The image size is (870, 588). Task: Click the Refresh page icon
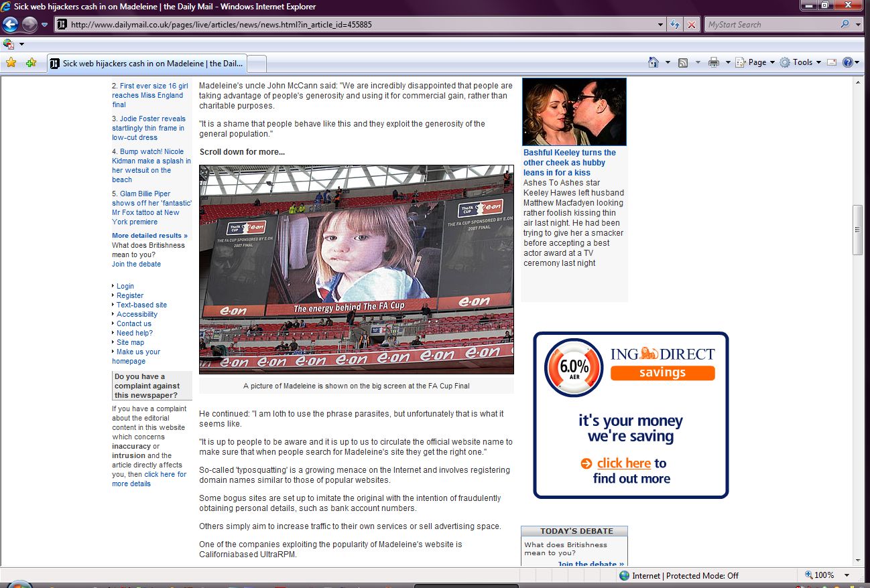pyautogui.click(x=676, y=25)
